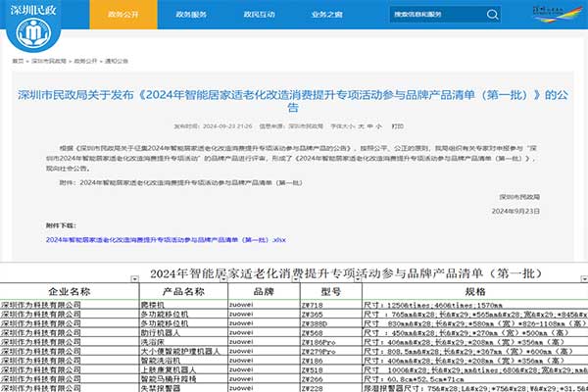Screen dimensions: 588x392
Task: Select model cell ZW279Pro
Action: [x=331, y=352]
